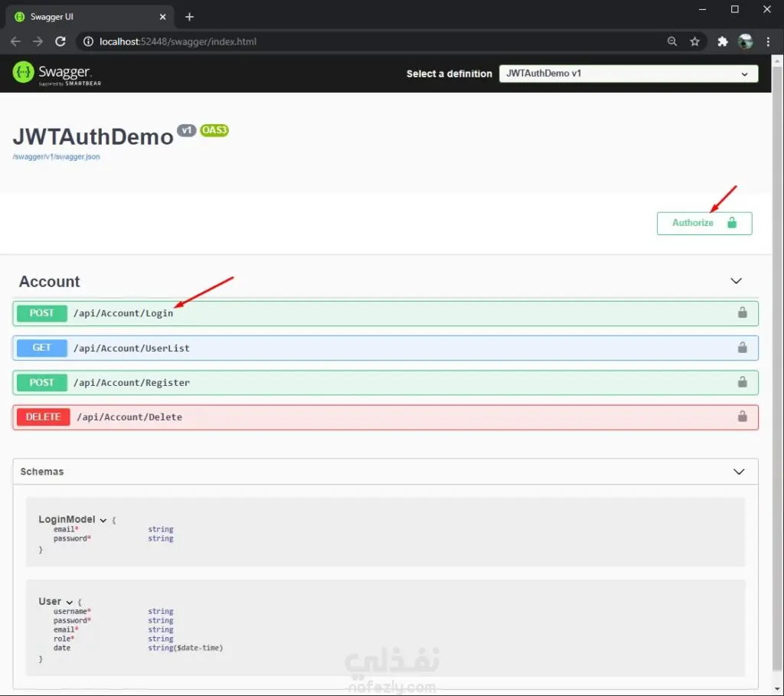Collapse the Schemas section chevron
Image resolution: width=784 pixels, height=696 pixels.
tap(739, 472)
